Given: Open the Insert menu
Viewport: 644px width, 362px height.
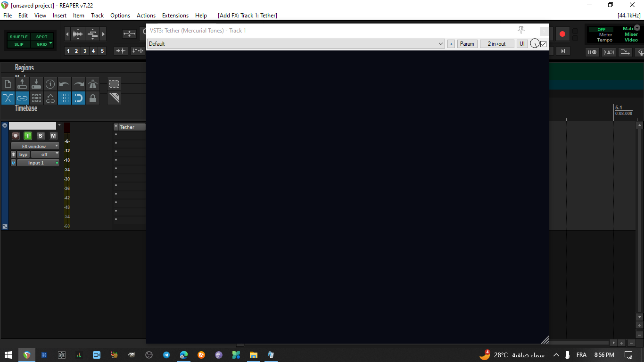Looking at the screenshot, I should [60, 16].
